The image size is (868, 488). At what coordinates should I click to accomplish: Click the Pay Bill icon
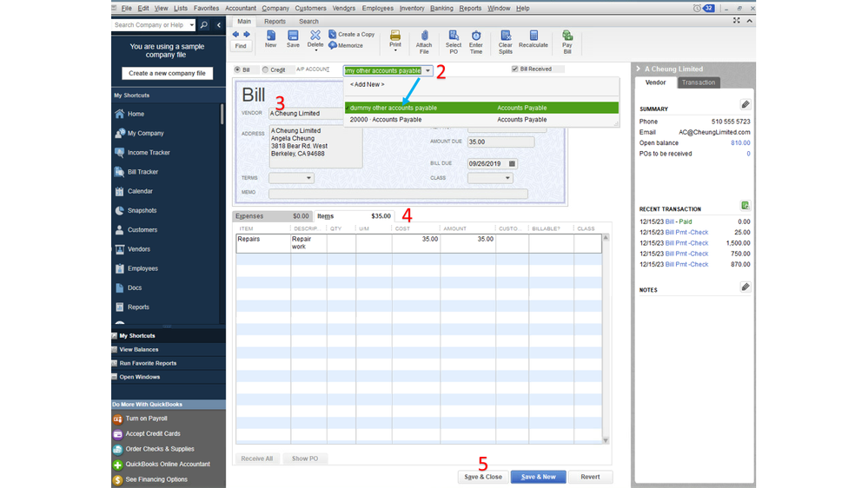pos(567,41)
